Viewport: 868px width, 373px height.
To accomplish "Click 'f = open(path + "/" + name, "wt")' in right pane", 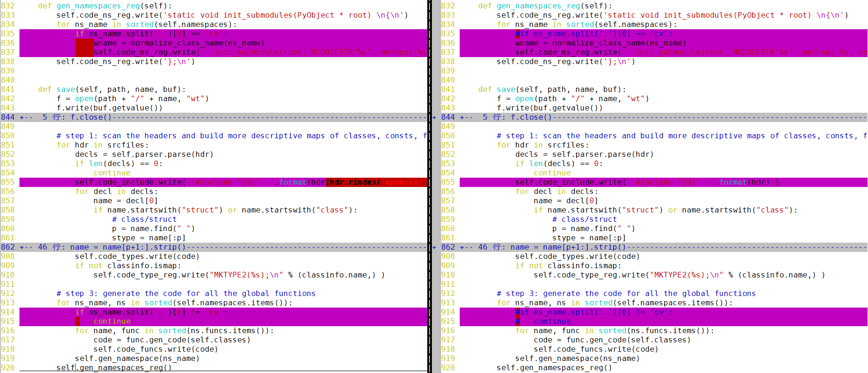I will click(573, 99).
